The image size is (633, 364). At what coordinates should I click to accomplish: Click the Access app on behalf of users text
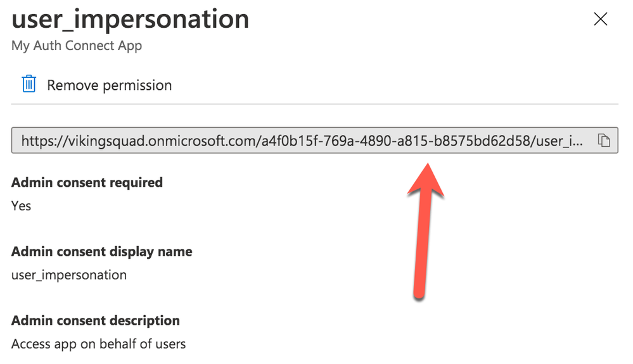98,344
